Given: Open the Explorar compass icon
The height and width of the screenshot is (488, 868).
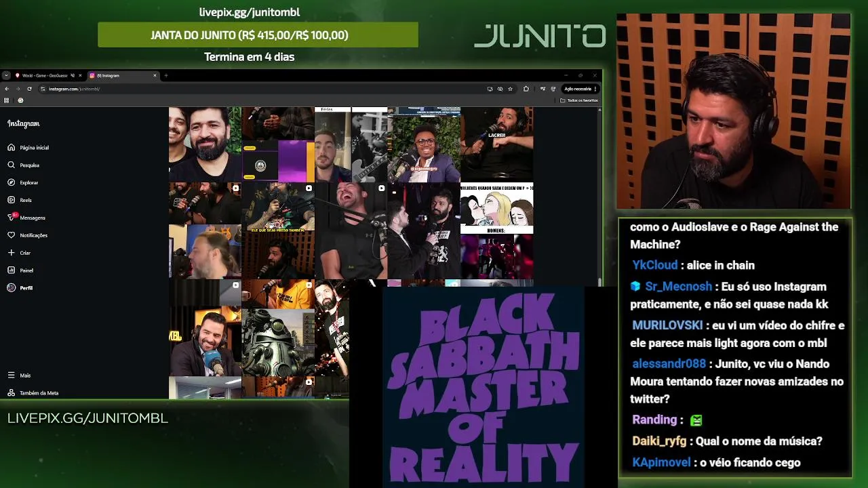Looking at the screenshot, I should (x=11, y=182).
